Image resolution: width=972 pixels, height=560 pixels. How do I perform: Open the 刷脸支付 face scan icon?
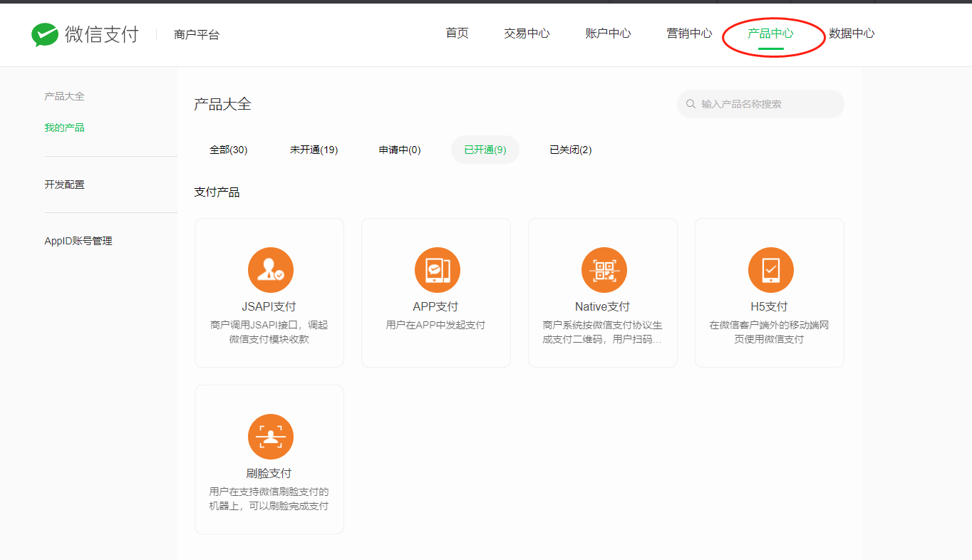pyautogui.click(x=271, y=437)
